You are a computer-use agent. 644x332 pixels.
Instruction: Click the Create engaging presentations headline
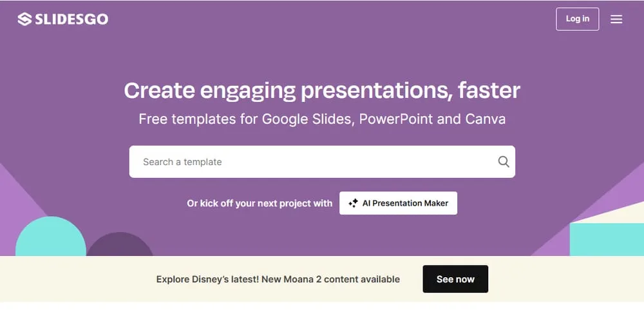pos(322,90)
